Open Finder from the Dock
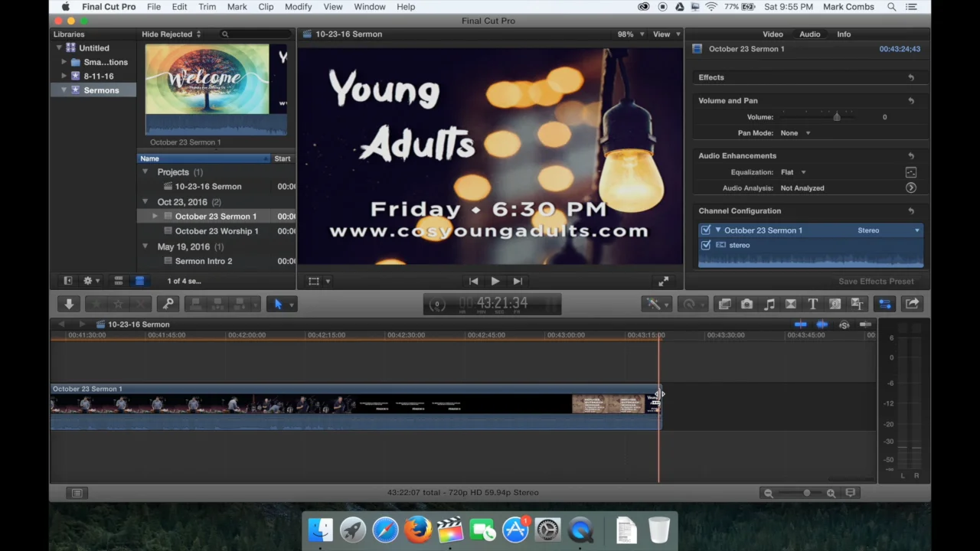Image resolution: width=980 pixels, height=551 pixels. pos(321,530)
